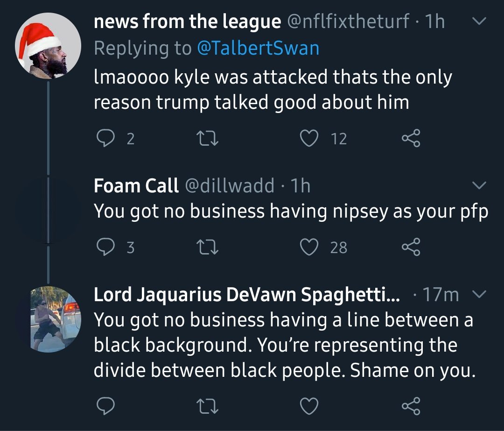Like Foam Call's tweet with 28 likes
504x431 pixels.
click(x=309, y=247)
